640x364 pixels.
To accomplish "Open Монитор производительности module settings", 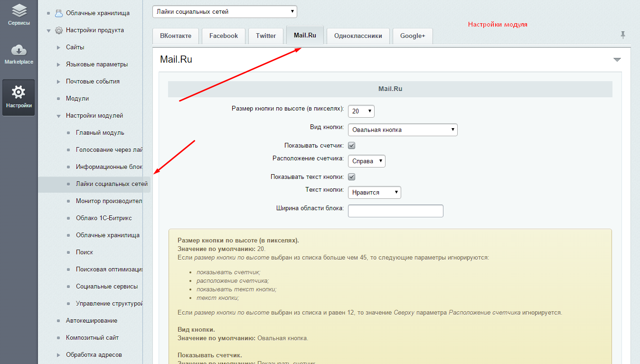I will coord(109,201).
